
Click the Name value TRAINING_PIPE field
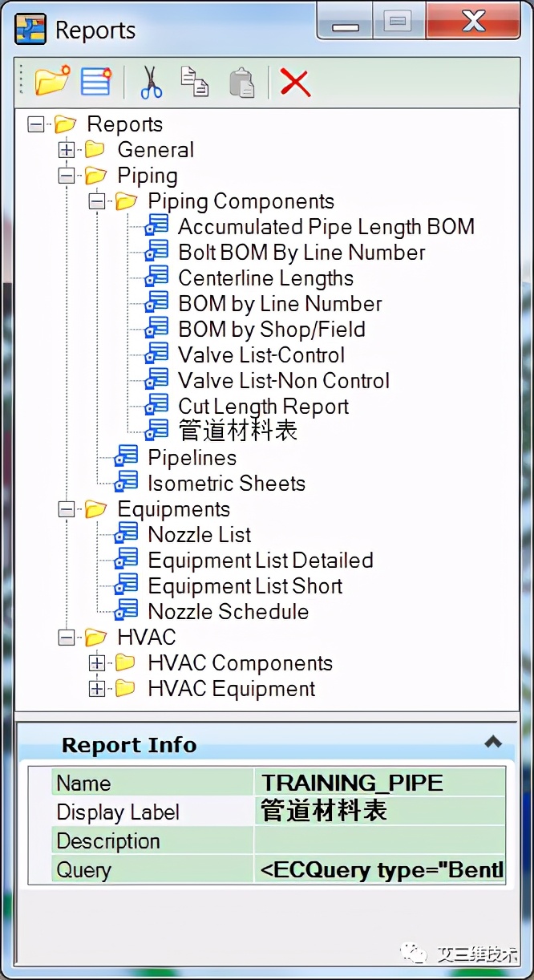(x=380, y=783)
